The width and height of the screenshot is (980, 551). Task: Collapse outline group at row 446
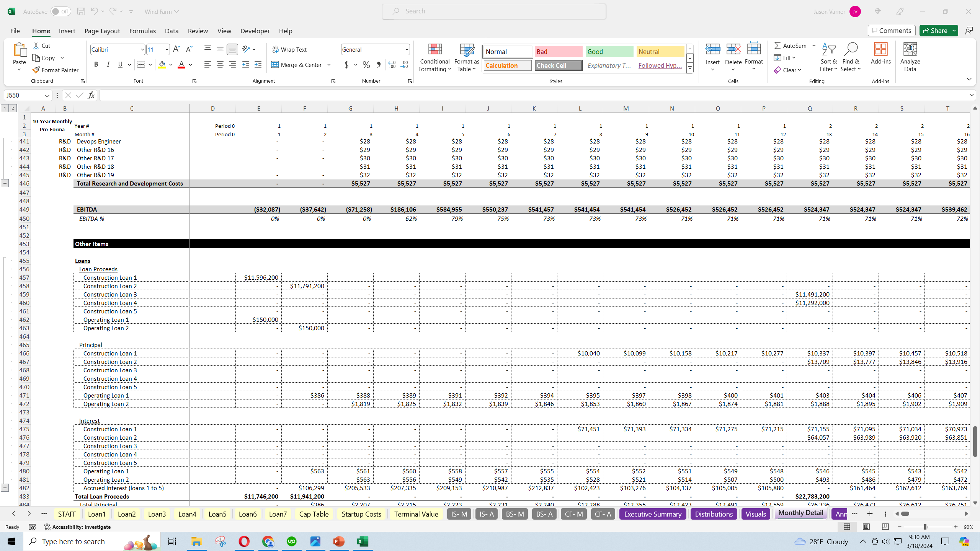pos(5,183)
